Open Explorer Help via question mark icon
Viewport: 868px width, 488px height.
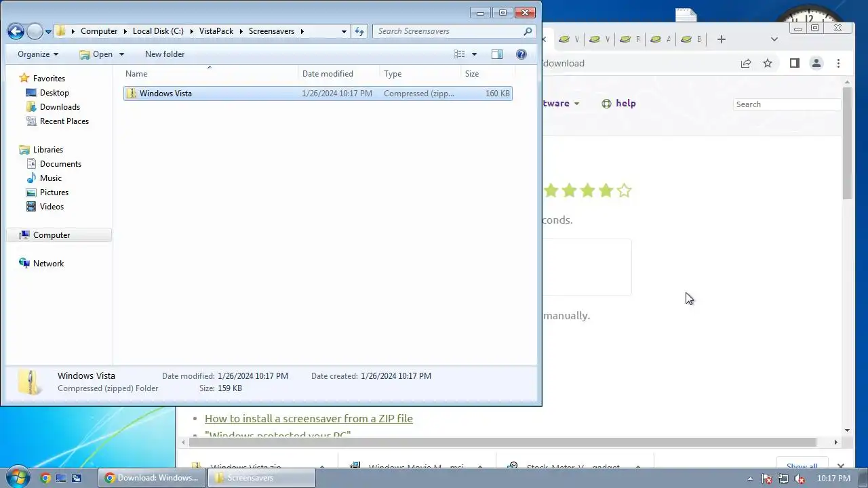pyautogui.click(x=521, y=54)
